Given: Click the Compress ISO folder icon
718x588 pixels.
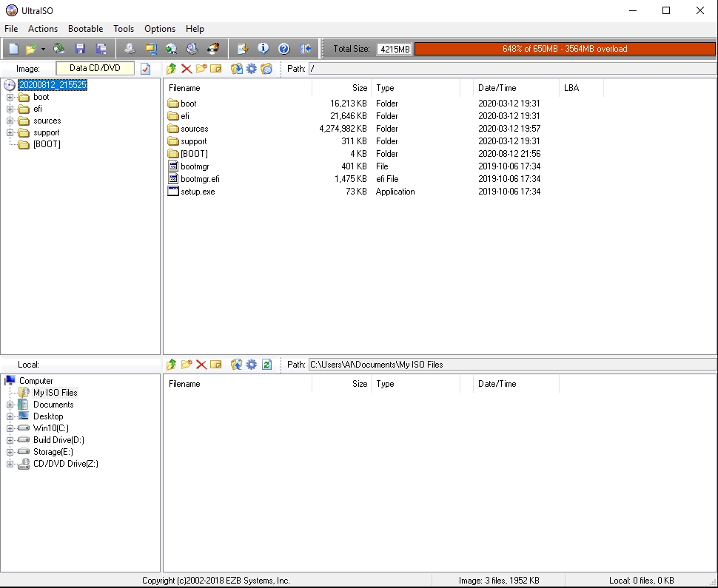Looking at the screenshot, I should pyautogui.click(x=151, y=49).
